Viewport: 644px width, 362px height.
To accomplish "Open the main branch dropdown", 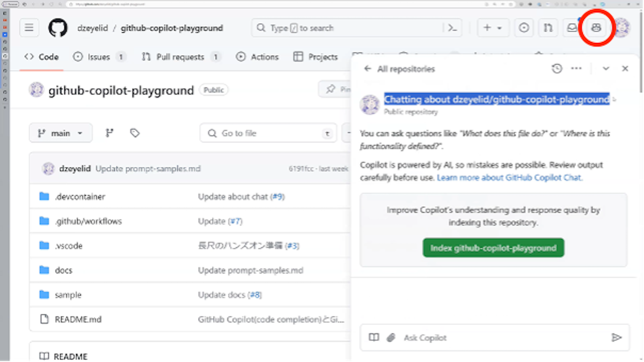I will (61, 133).
